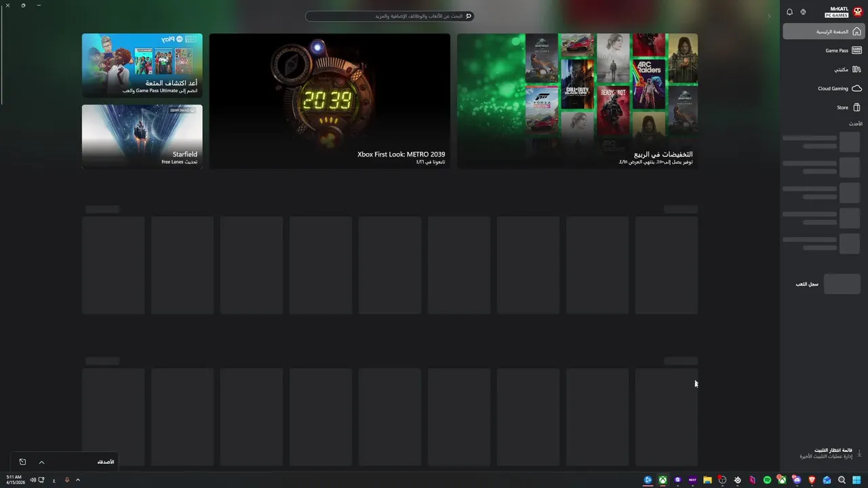The width and height of the screenshot is (868, 488).
Task: Open Discord from the taskbar
Action: [797, 480]
